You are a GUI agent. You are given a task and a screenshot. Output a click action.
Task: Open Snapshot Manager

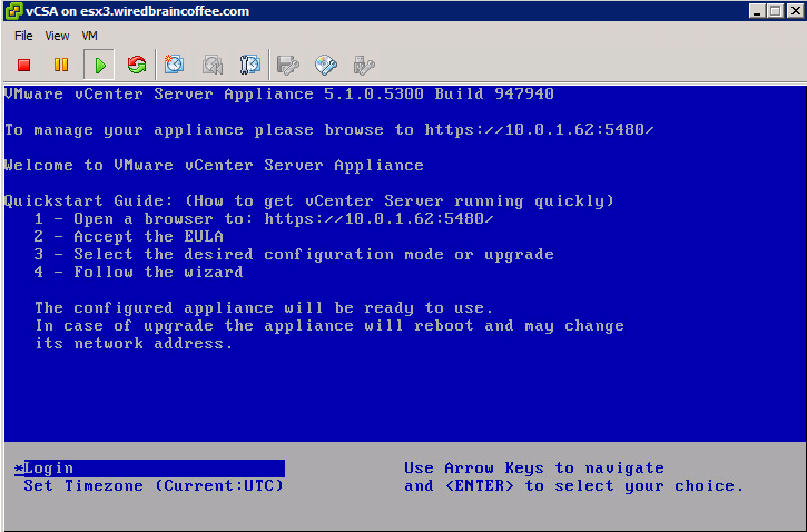point(250,65)
